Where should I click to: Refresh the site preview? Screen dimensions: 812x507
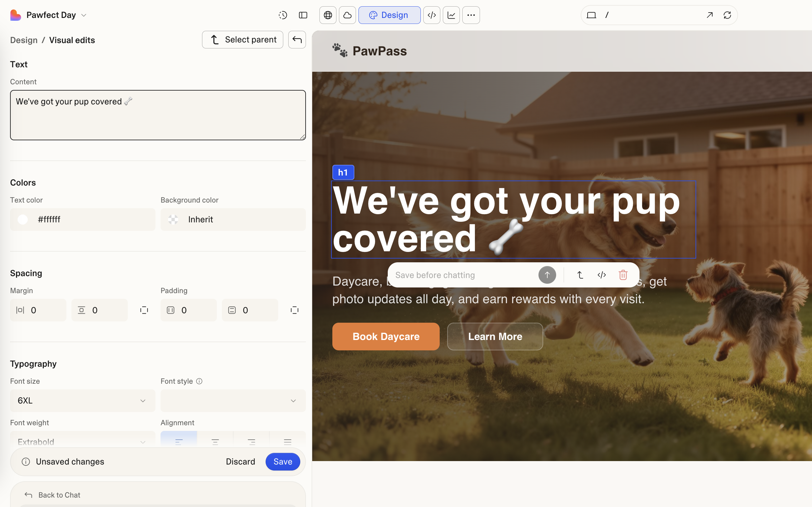coord(727,15)
